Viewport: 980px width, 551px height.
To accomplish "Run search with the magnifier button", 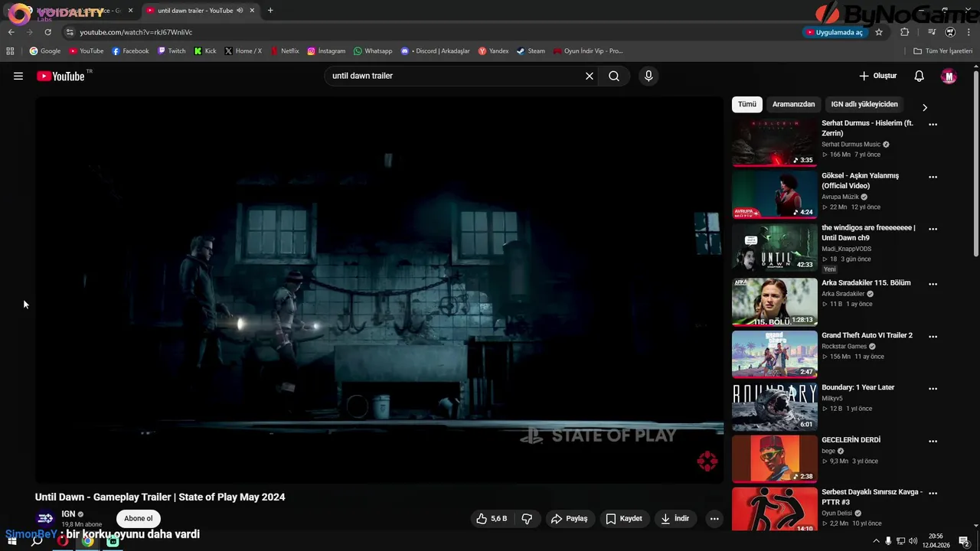I will point(614,76).
